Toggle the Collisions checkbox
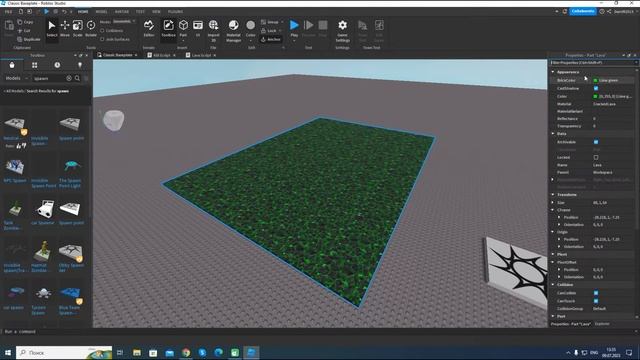This screenshot has height=360, width=640. point(102,31)
